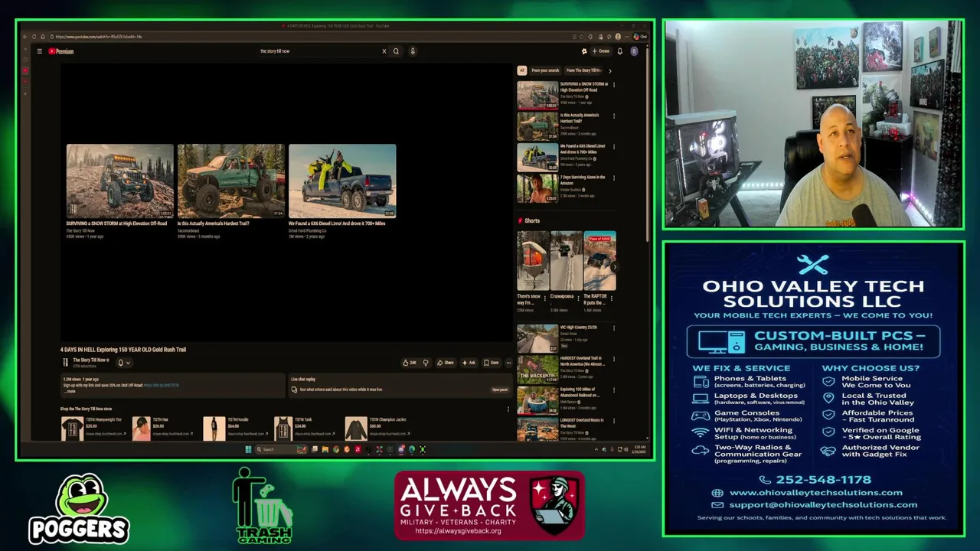
Task: Open the TSTN Hat product
Action: pyautogui.click(x=162, y=429)
